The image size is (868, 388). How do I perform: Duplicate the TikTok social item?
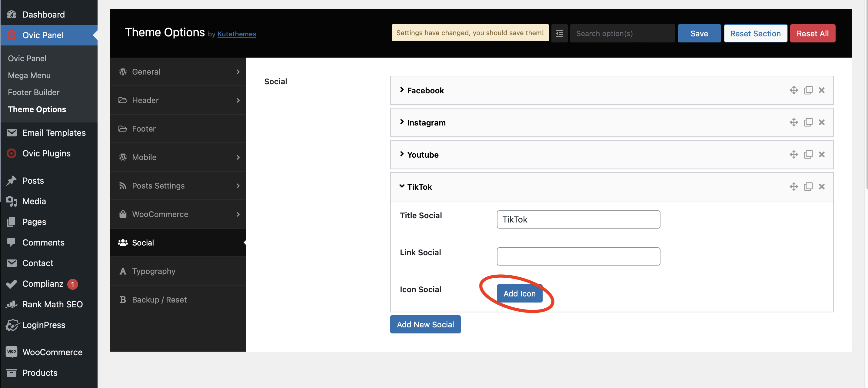tap(808, 186)
